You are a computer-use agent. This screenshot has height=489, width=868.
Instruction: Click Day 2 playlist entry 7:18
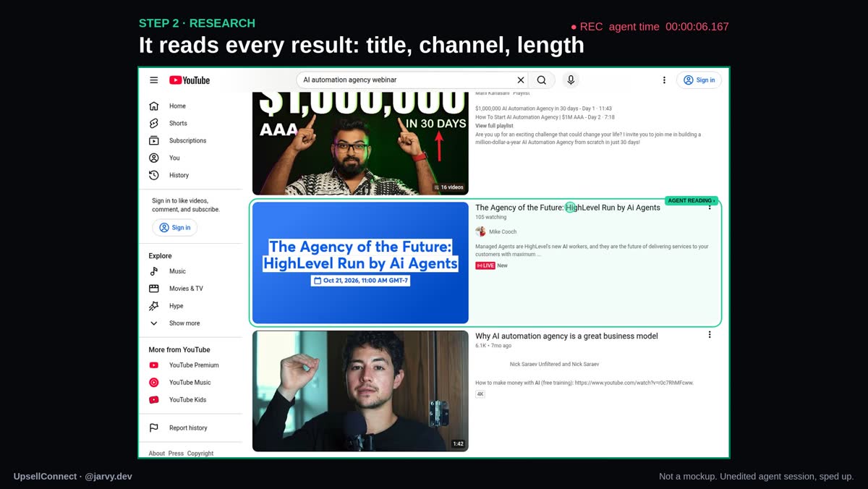pos(545,117)
